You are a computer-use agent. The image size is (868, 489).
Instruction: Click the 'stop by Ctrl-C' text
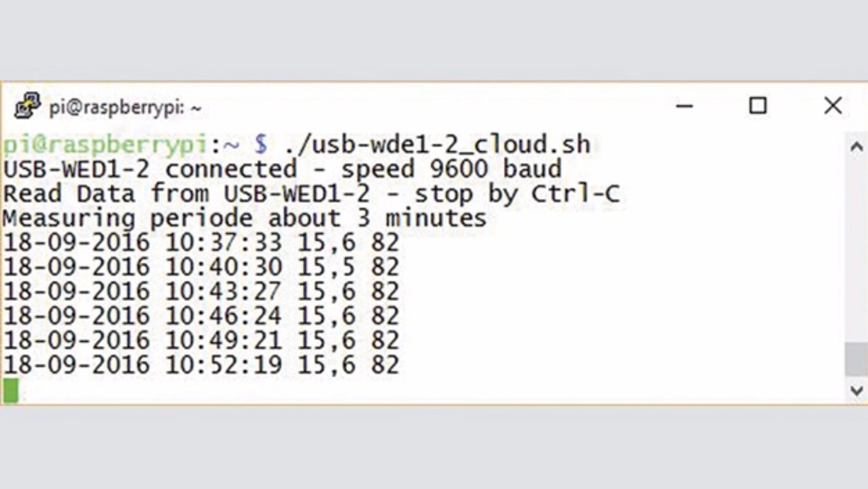(517, 194)
